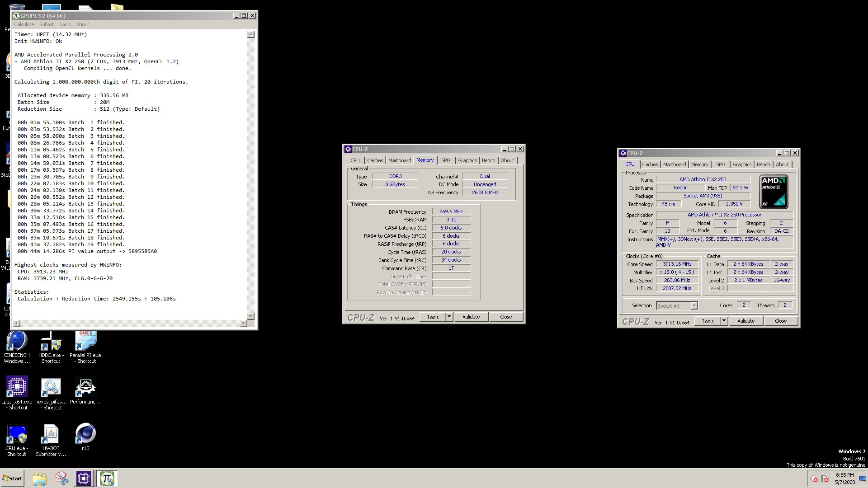Open Windows Explorer from the taskbar

[39, 479]
